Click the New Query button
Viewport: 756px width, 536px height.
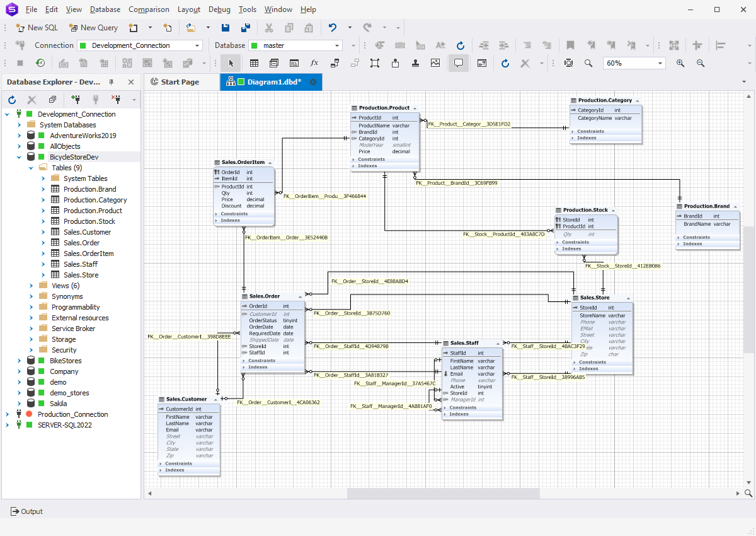point(93,28)
